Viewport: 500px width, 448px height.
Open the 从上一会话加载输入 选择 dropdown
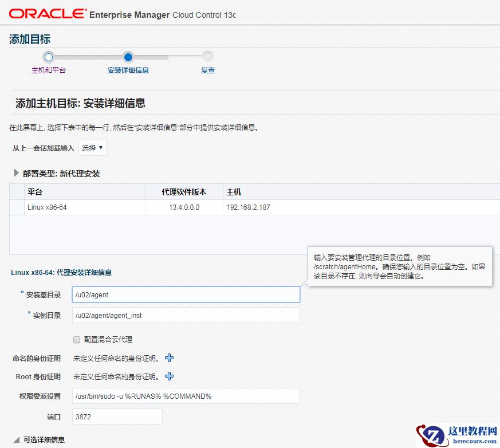(x=92, y=148)
